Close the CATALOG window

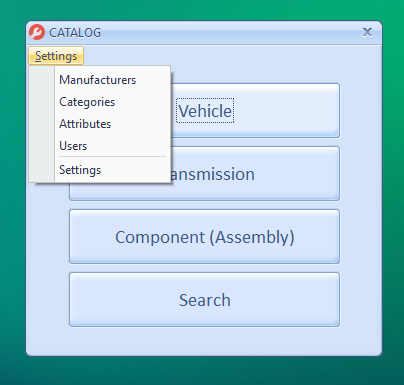pos(367,32)
